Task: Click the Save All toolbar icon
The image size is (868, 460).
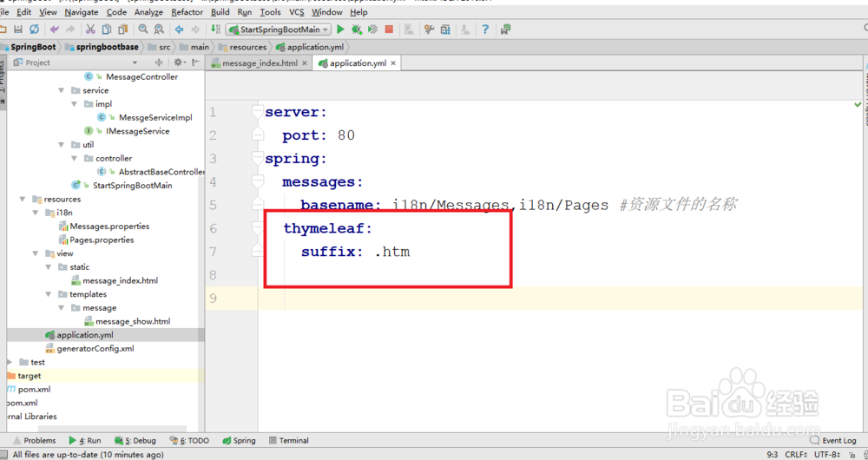Action: point(18,30)
